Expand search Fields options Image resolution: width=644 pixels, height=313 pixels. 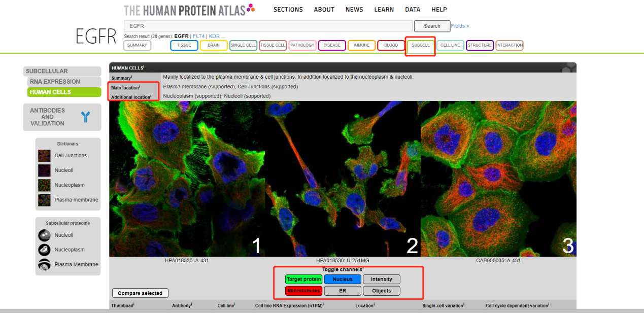click(x=460, y=26)
